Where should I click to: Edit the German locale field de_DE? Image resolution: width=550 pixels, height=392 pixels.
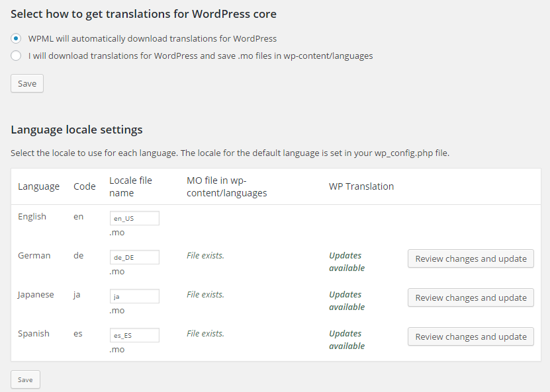(134, 257)
